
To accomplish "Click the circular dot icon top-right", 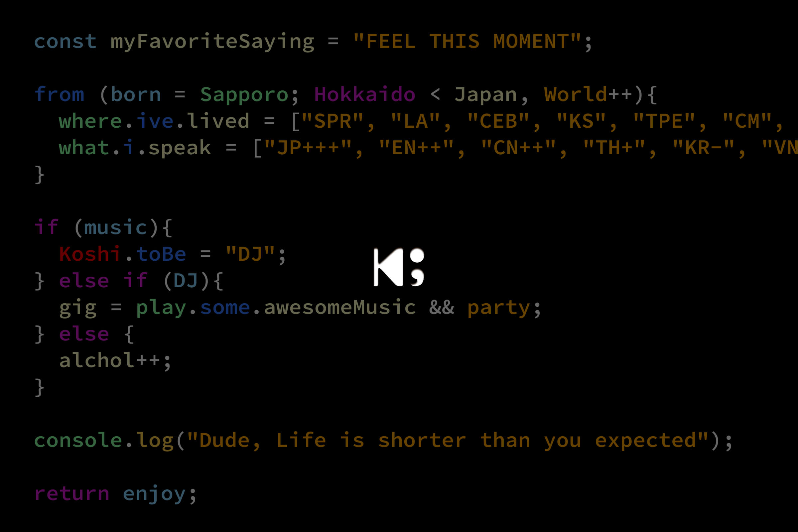I will tap(417, 256).
